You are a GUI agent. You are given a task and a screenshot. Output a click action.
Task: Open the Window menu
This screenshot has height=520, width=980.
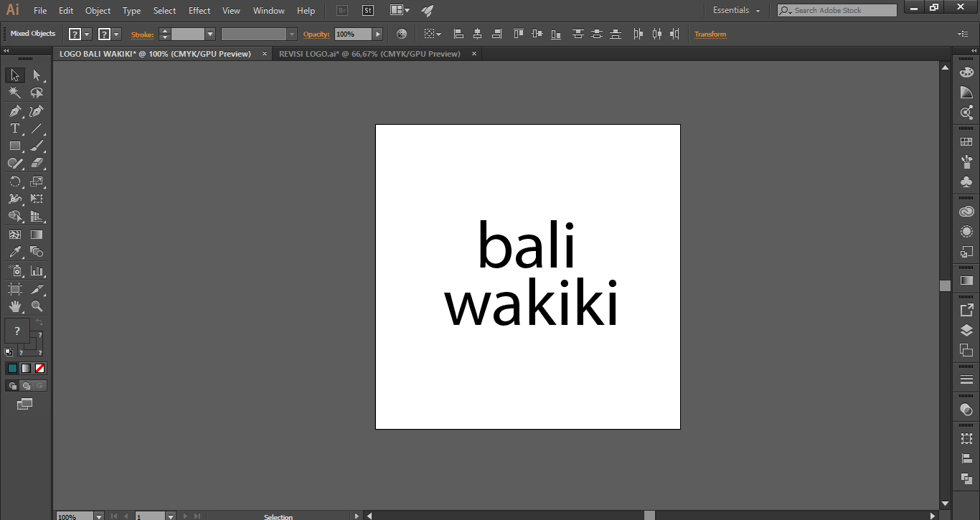(269, 11)
